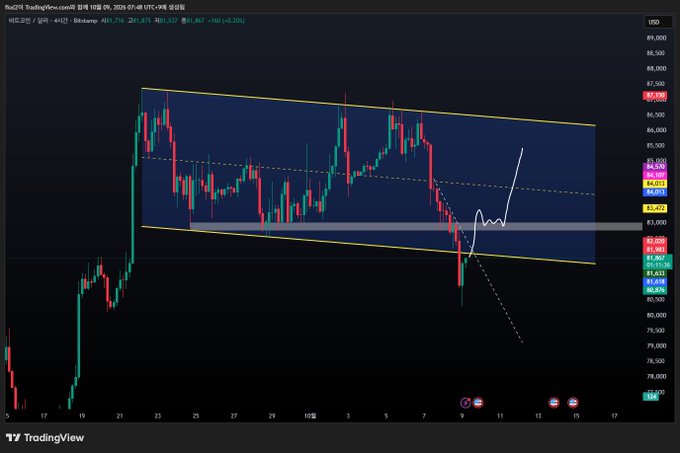
Task: Click the 88,000 price scale value
Action: tap(656, 68)
